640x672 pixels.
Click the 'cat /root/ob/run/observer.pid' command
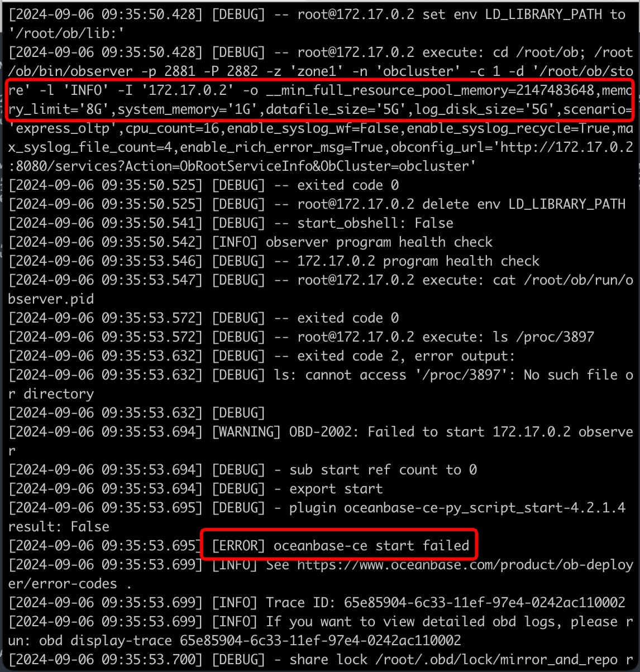[x=320, y=289]
